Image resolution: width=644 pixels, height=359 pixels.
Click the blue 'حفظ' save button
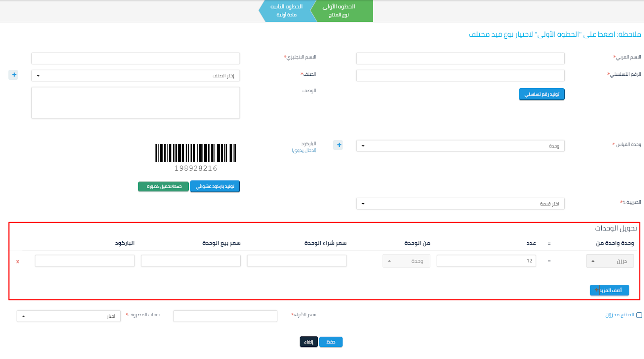pyautogui.click(x=330, y=342)
